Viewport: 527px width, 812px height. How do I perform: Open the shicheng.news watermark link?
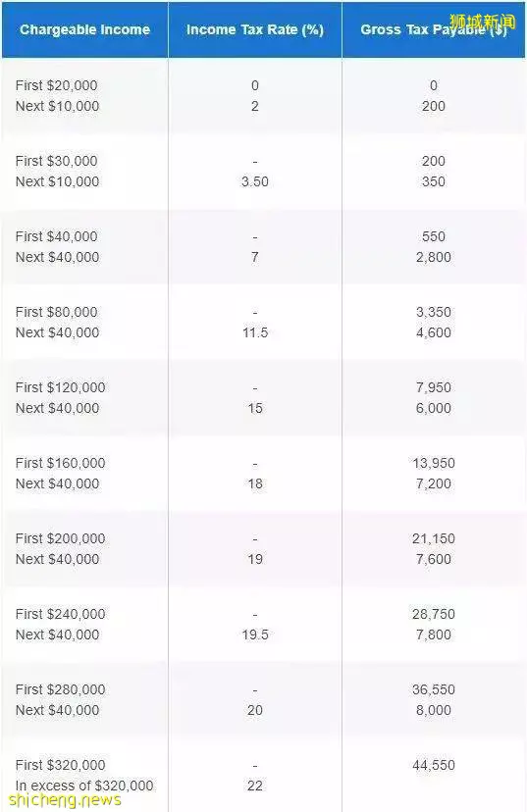(65, 800)
